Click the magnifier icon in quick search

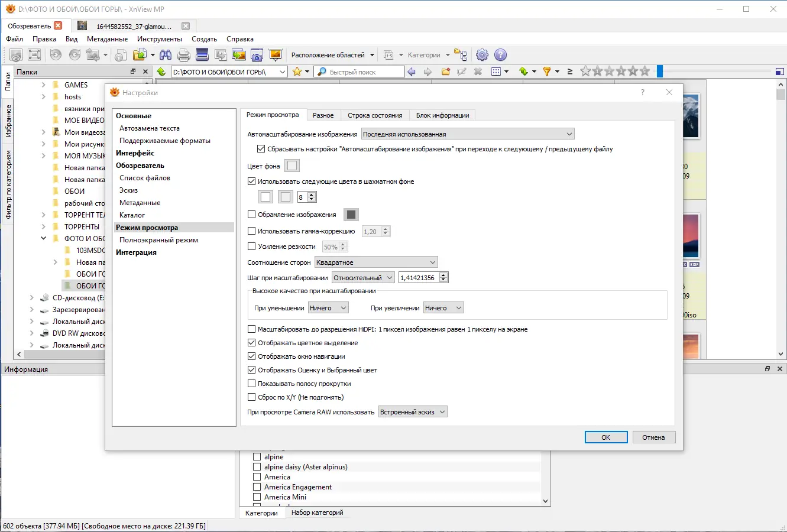pos(322,72)
